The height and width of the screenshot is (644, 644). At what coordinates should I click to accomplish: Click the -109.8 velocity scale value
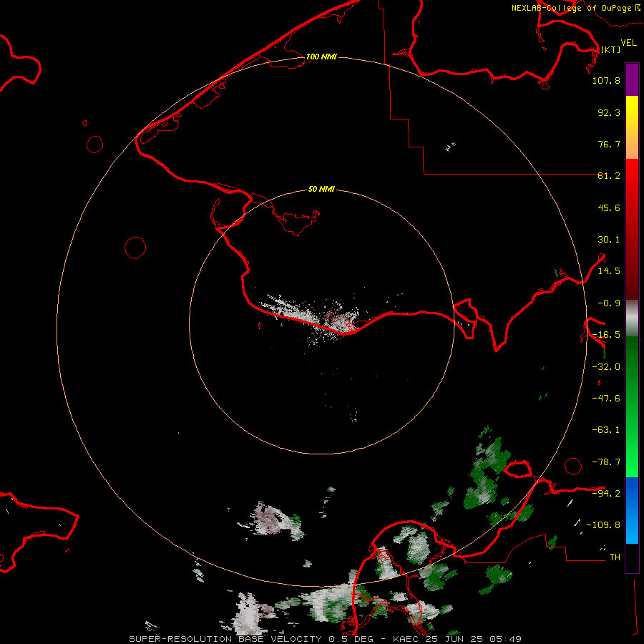click(603, 525)
